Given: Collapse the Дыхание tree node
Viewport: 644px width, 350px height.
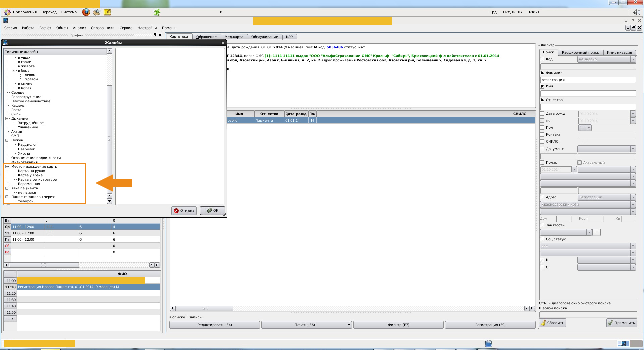Looking at the screenshot, I should (7, 119).
